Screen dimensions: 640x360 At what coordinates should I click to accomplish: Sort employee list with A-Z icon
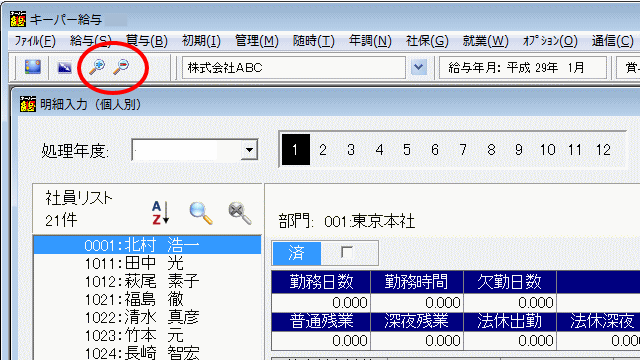pos(160,213)
